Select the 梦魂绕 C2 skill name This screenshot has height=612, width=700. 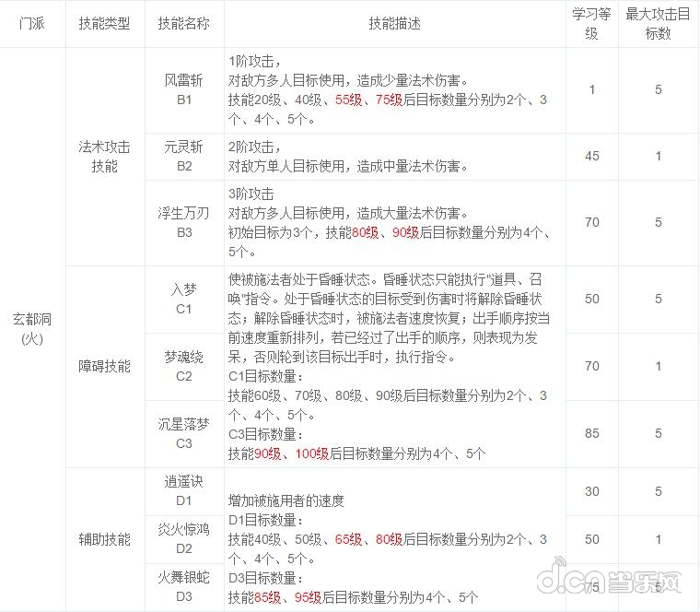183,366
